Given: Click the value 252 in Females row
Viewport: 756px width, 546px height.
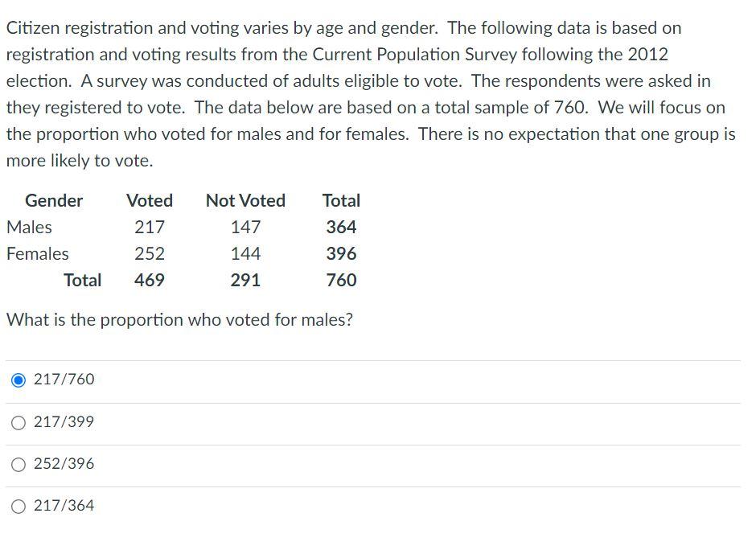Looking at the screenshot, I should [152, 253].
